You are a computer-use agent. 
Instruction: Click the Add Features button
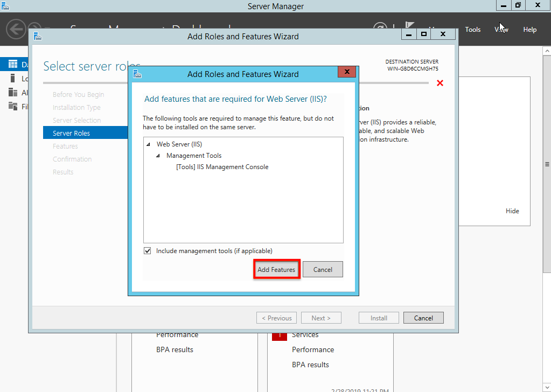tap(276, 269)
